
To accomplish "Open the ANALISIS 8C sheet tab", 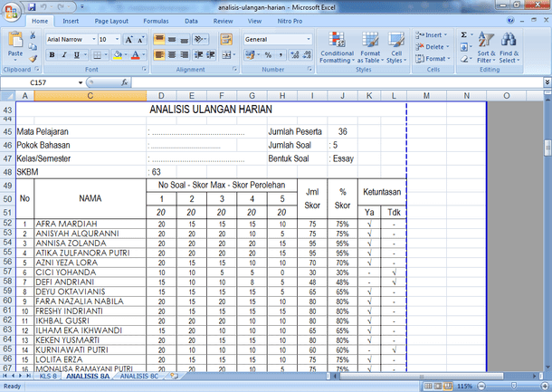I will (139, 376).
